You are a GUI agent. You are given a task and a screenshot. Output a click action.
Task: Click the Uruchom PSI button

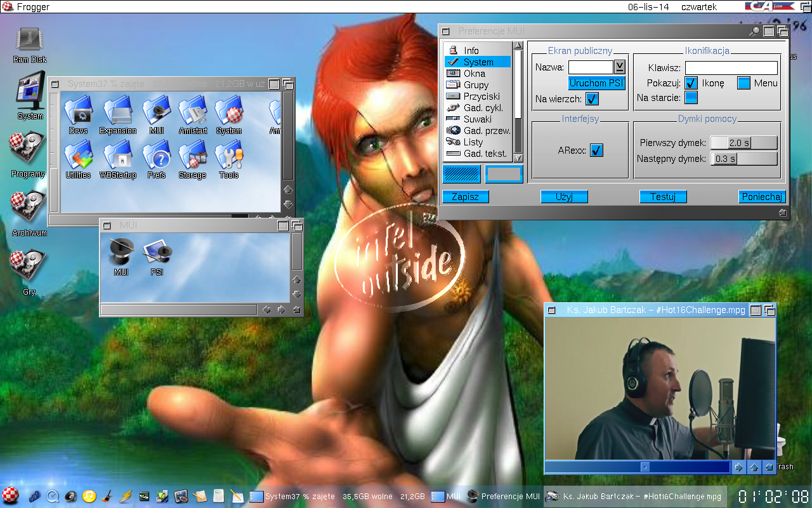coord(596,83)
